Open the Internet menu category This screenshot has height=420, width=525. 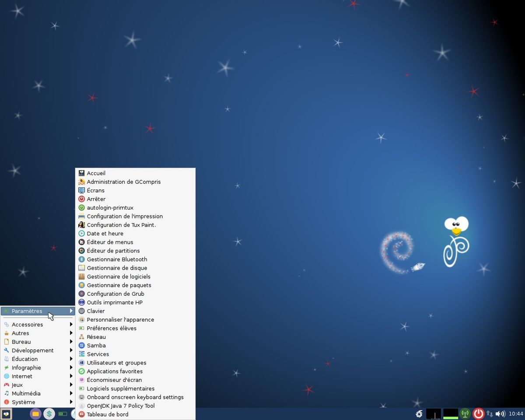pos(23,376)
